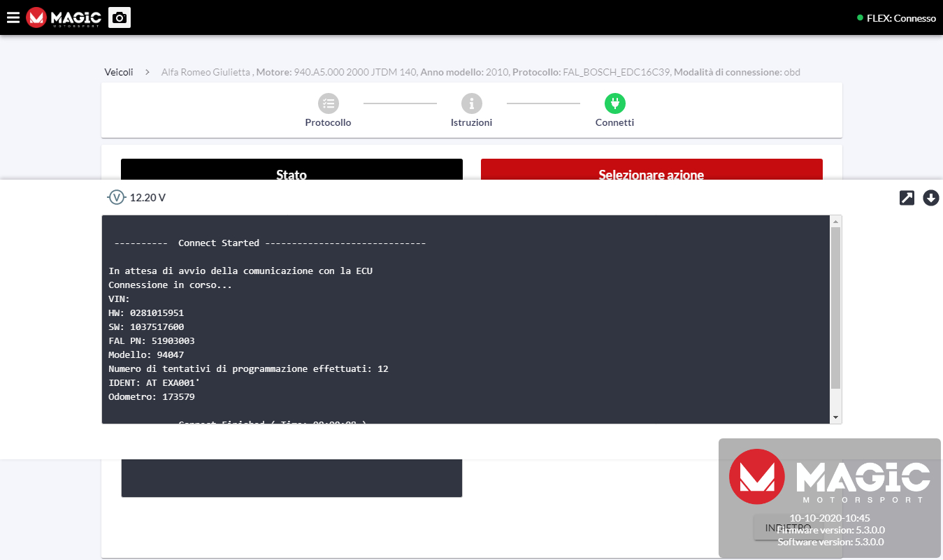Open the hamburger main menu

click(13, 17)
